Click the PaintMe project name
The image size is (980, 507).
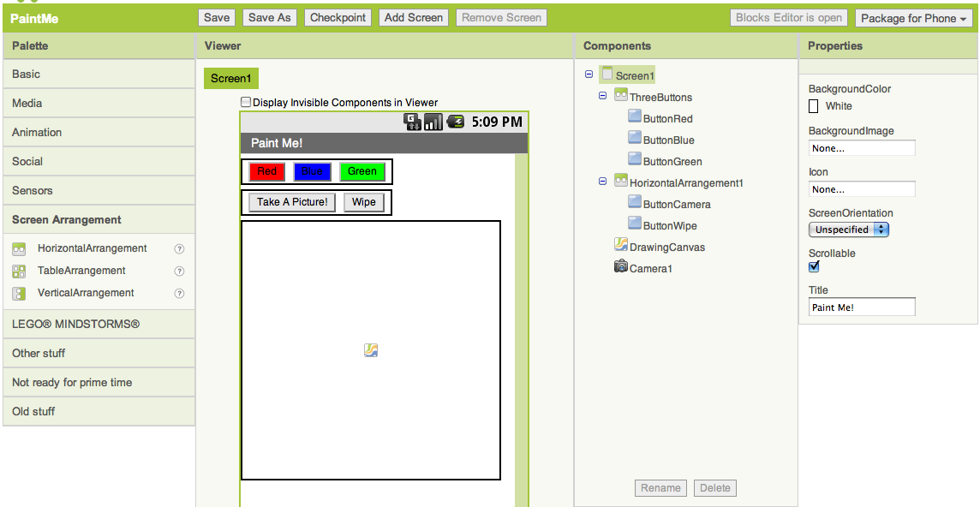coord(34,18)
